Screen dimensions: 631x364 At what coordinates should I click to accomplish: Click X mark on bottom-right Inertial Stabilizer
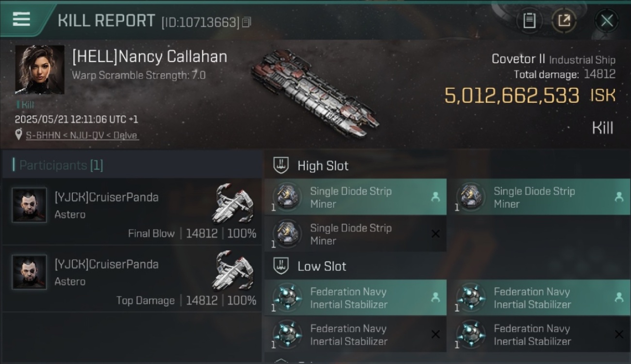619,334
